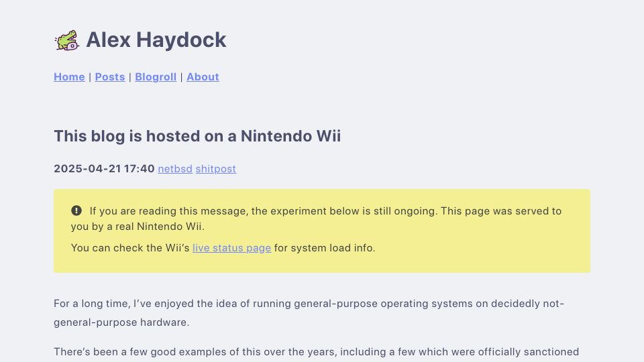This screenshot has height=362, width=644.
Task: Click the Alex Haydock site title
Action: click(156, 40)
